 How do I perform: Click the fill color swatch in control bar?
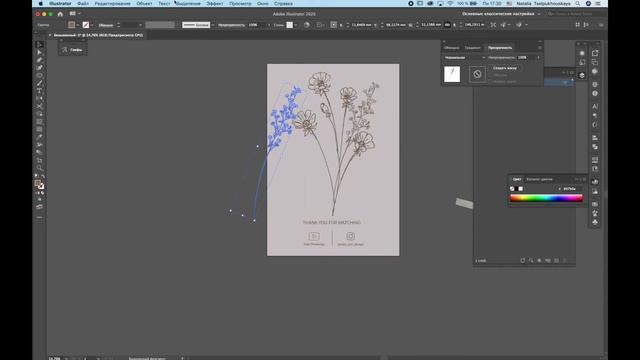tap(71, 25)
